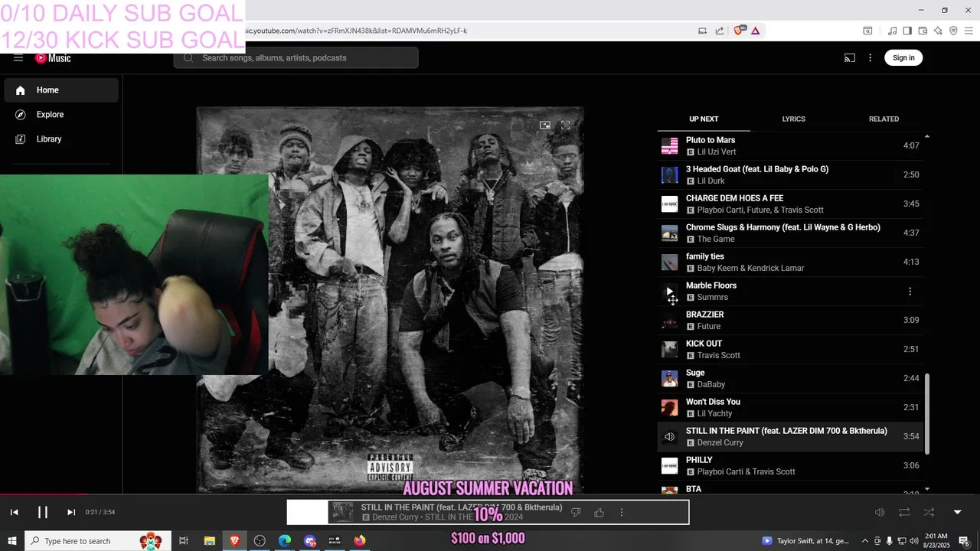Screen dimensions: 980x551
Task: Select family ties in queue
Action: click(x=792, y=262)
